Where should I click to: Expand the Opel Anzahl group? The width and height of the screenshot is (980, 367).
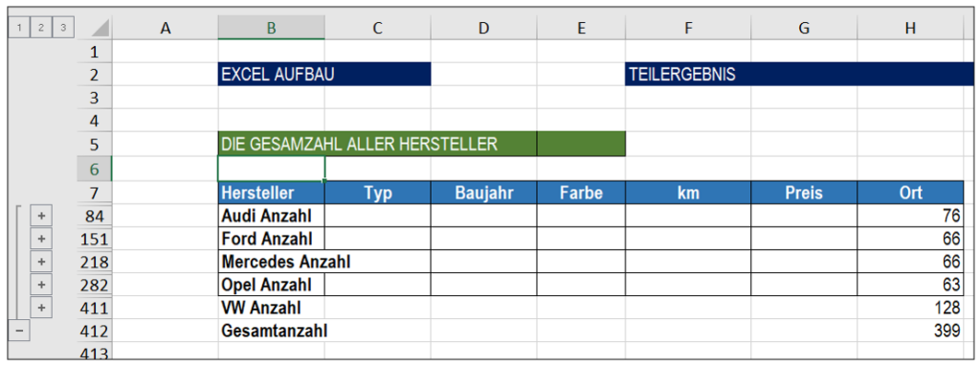coord(41,285)
